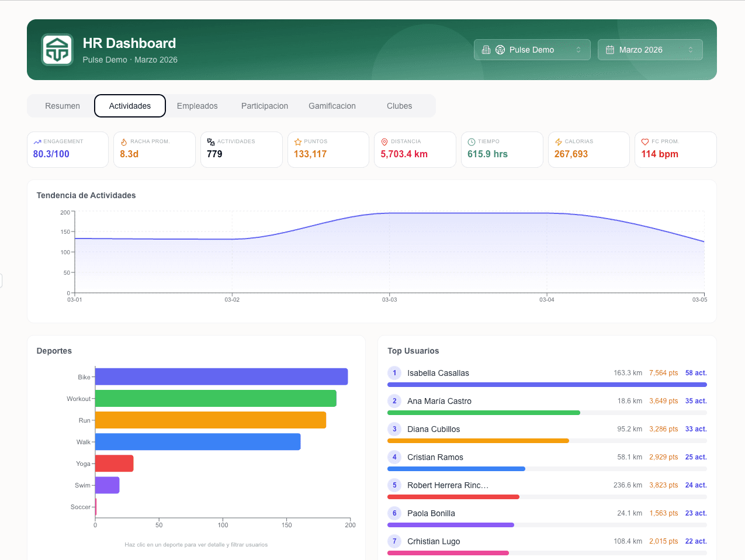Click the trend arrow icon on Engagement card

(37, 141)
